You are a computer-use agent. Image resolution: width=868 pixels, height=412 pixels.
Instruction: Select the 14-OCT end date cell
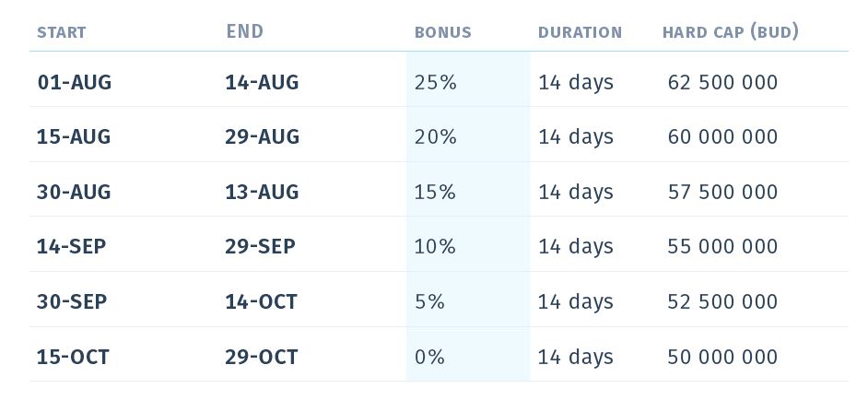tap(261, 301)
